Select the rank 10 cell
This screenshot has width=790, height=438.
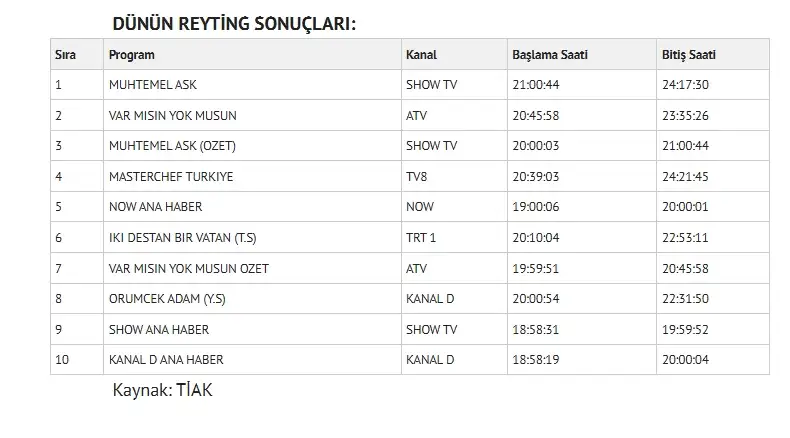[77, 359]
